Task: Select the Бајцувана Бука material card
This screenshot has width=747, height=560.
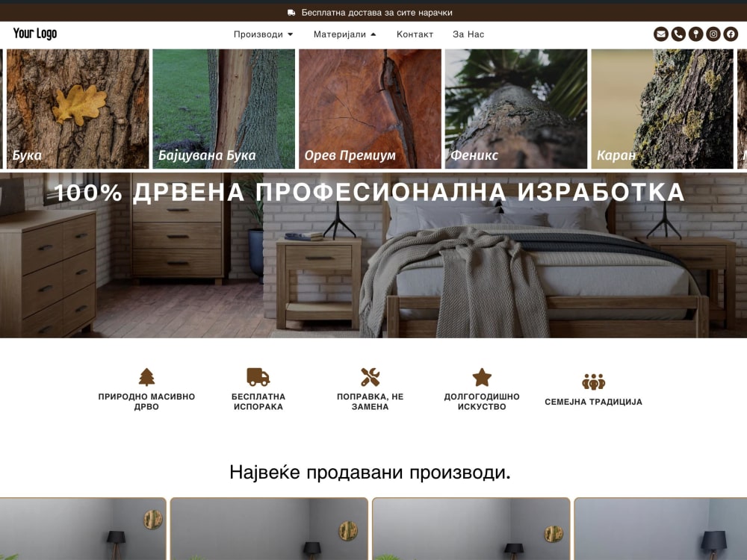Action: (224, 109)
